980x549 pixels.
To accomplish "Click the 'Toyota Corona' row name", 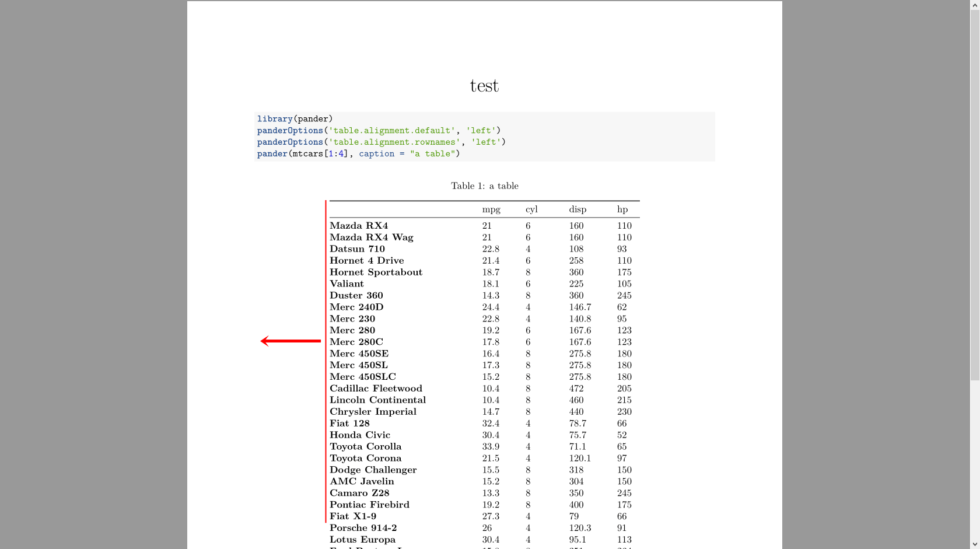I will point(366,459).
